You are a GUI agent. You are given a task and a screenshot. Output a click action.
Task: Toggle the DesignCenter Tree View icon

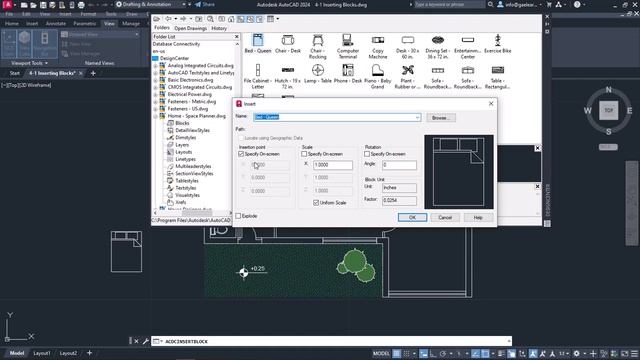click(x=241, y=19)
